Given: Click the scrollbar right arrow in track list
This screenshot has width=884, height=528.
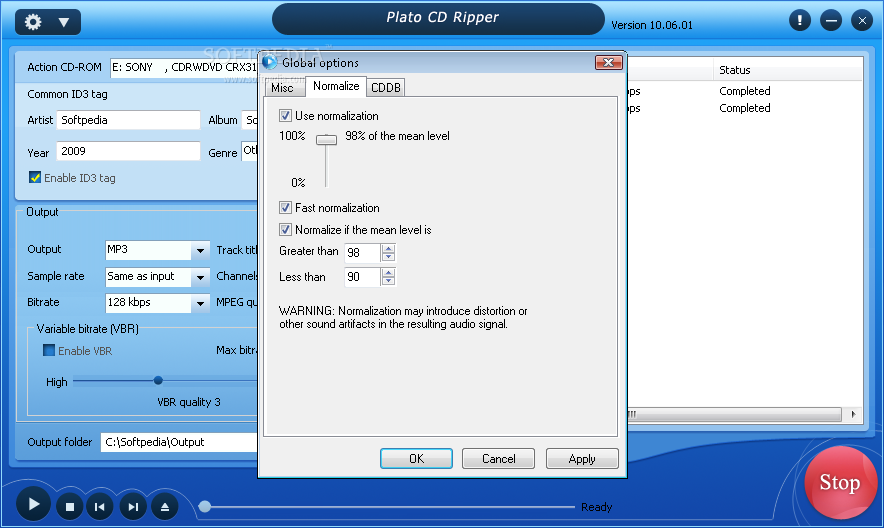Looking at the screenshot, I should pos(853,415).
